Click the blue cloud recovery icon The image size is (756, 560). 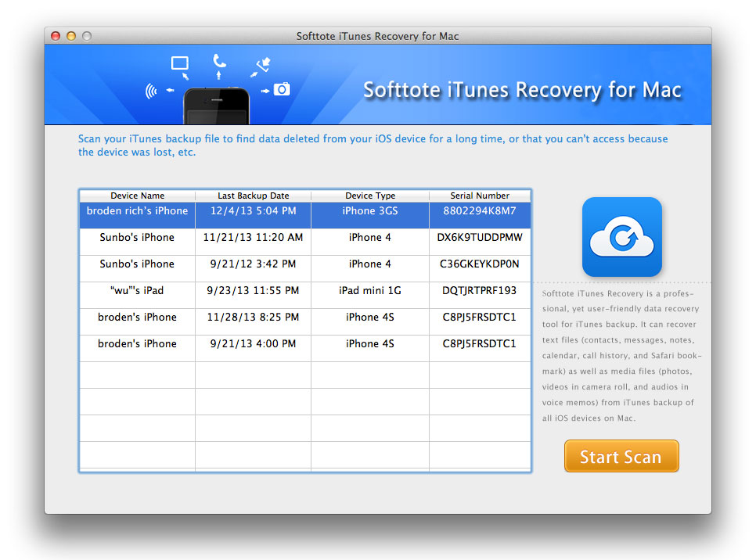click(621, 237)
